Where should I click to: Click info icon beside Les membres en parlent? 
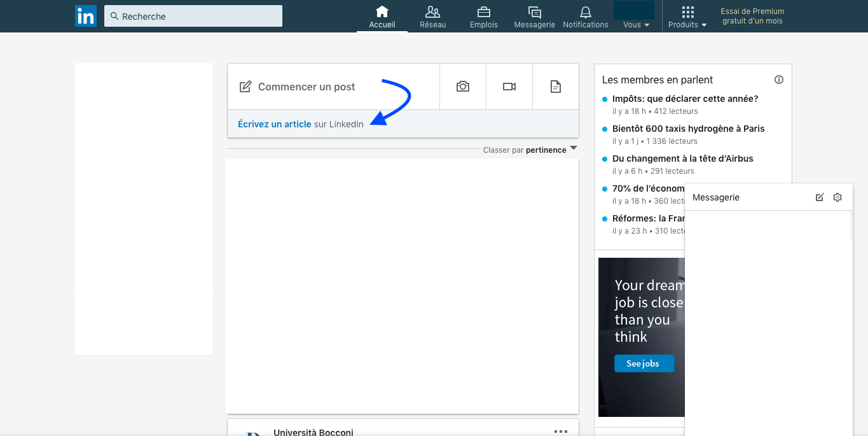[x=779, y=80]
